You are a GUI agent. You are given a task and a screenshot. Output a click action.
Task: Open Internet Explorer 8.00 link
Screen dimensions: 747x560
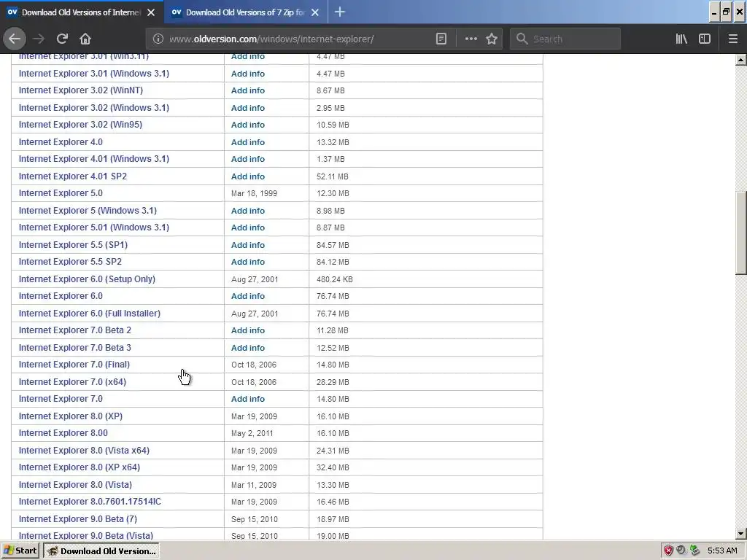pyautogui.click(x=63, y=433)
